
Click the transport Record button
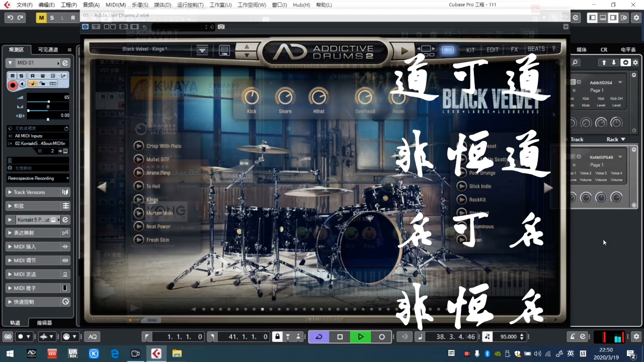pyautogui.click(x=382, y=337)
